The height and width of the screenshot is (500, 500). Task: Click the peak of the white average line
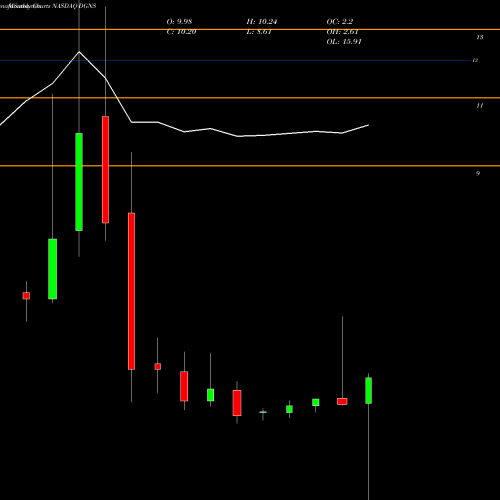(79, 52)
